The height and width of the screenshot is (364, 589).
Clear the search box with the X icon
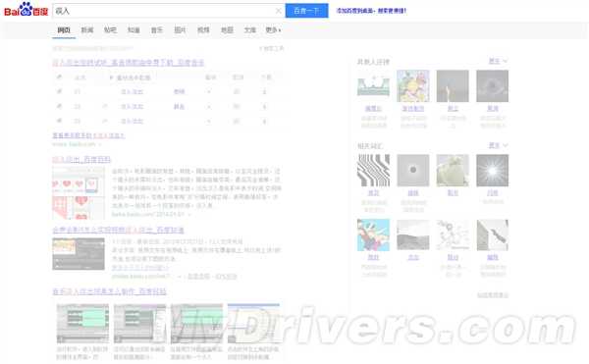pyautogui.click(x=279, y=11)
